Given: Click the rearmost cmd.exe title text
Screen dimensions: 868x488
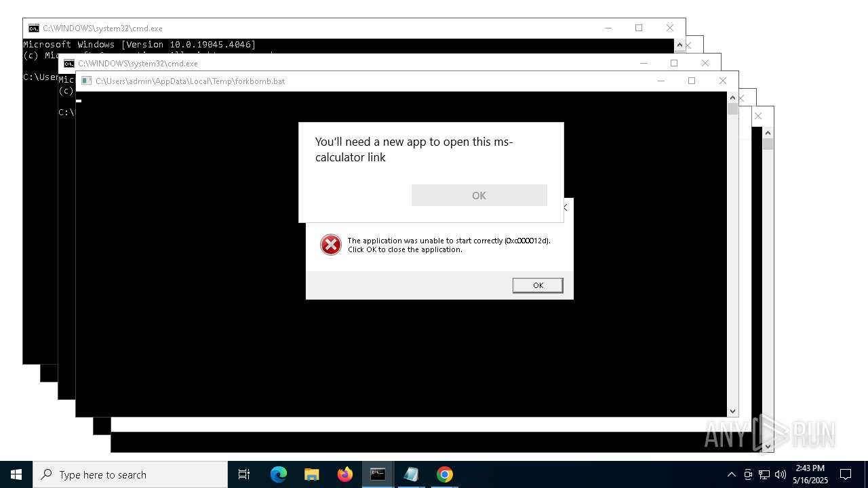Looking at the screenshot, I should (102, 28).
